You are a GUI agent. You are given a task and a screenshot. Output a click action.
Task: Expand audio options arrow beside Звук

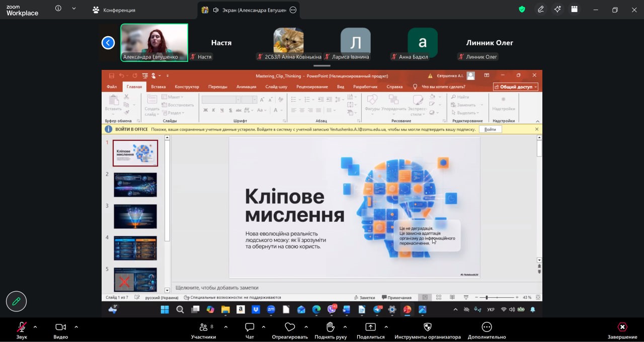pyautogui.click(x=35, y=327)
